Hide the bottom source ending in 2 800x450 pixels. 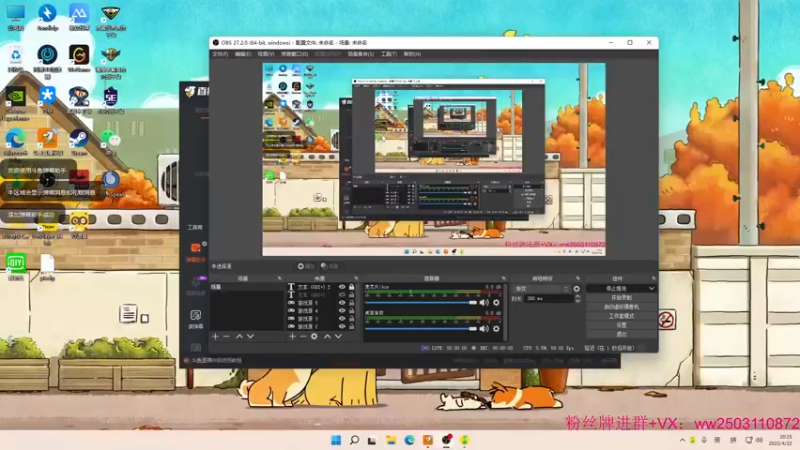pyautogui.click(x=342, y=326)
